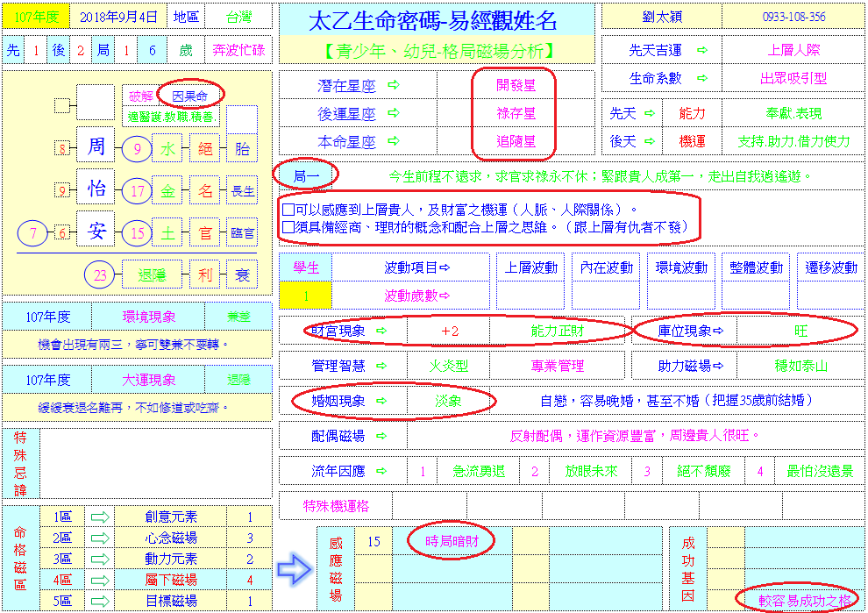The image size is (868, 613).
Task: Click the circled 因果命 label
Action: 189,95
